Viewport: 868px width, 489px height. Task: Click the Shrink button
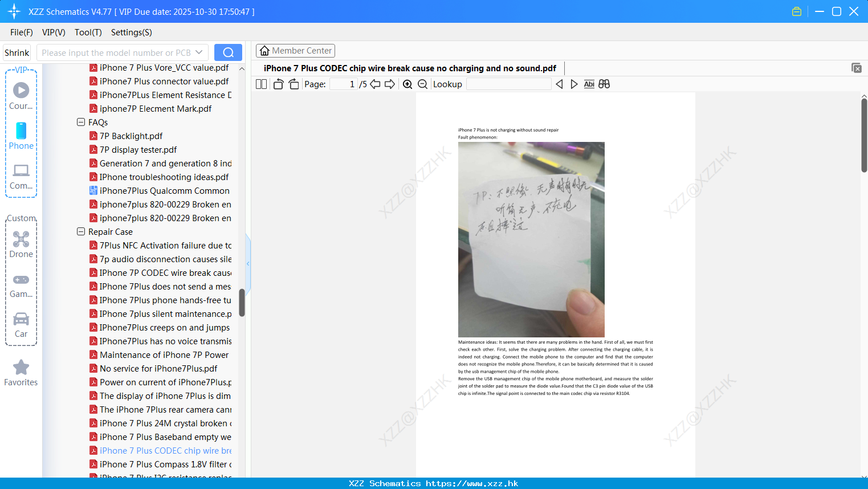coord(17,52)
